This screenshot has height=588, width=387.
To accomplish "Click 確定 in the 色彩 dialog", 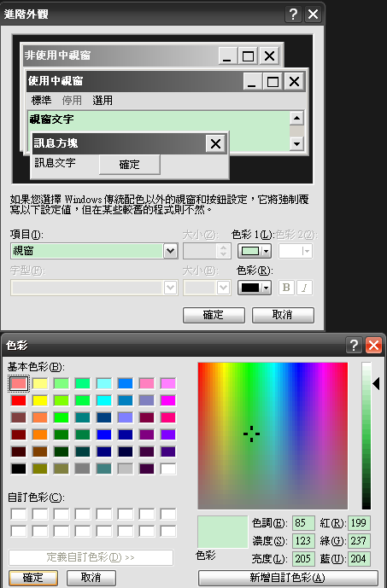I will coord(33,578).
